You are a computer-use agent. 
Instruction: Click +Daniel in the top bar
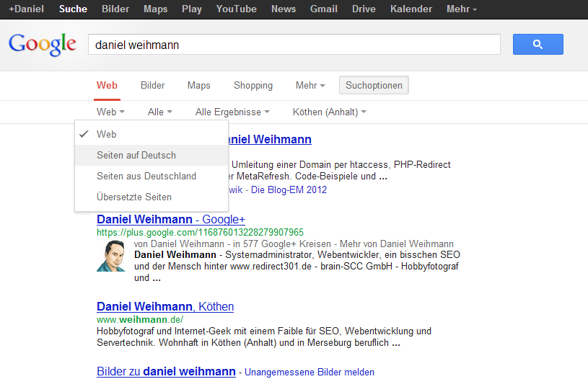coord(26,9)
